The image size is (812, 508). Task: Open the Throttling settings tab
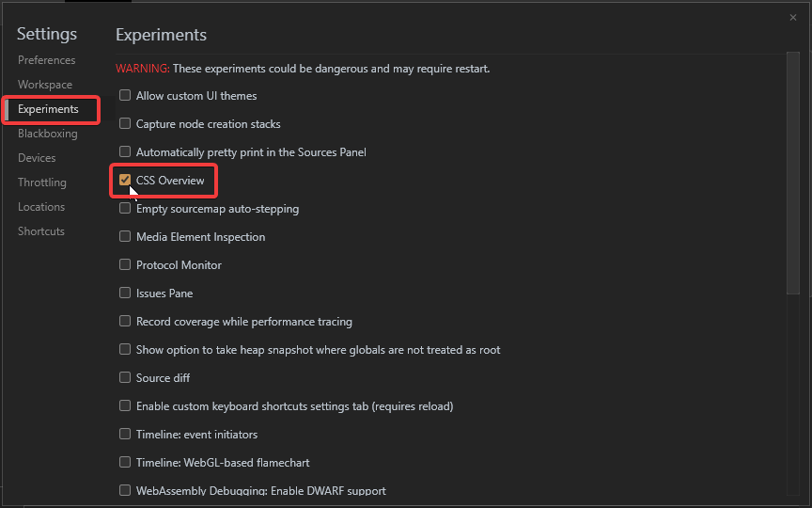(x=42, y=183)
